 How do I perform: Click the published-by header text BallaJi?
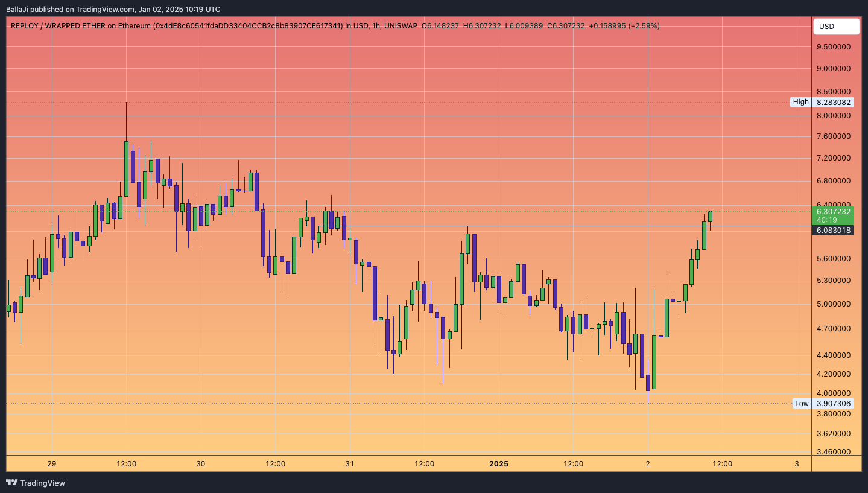tap(17, 9)
